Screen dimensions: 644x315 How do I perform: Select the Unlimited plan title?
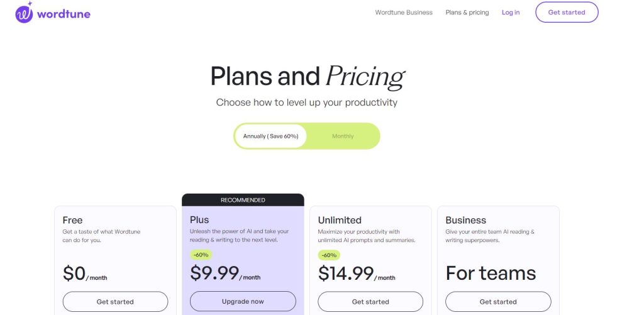point(340,220)
